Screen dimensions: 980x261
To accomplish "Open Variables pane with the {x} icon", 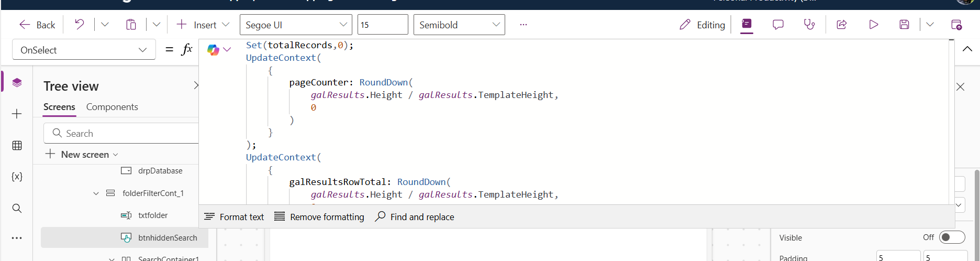I will pos(17,177).
